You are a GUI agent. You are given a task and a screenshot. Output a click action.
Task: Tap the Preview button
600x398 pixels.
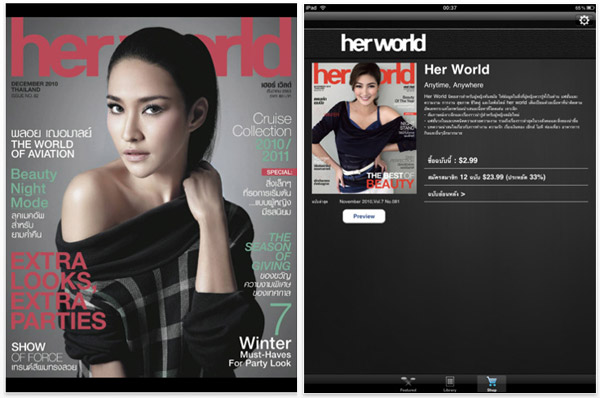coord(364,216)
